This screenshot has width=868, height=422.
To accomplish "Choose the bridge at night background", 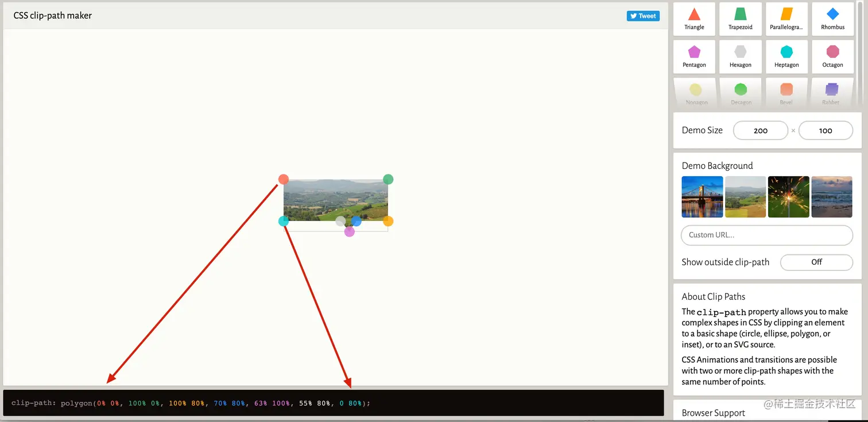I will [x=702, y=197].
